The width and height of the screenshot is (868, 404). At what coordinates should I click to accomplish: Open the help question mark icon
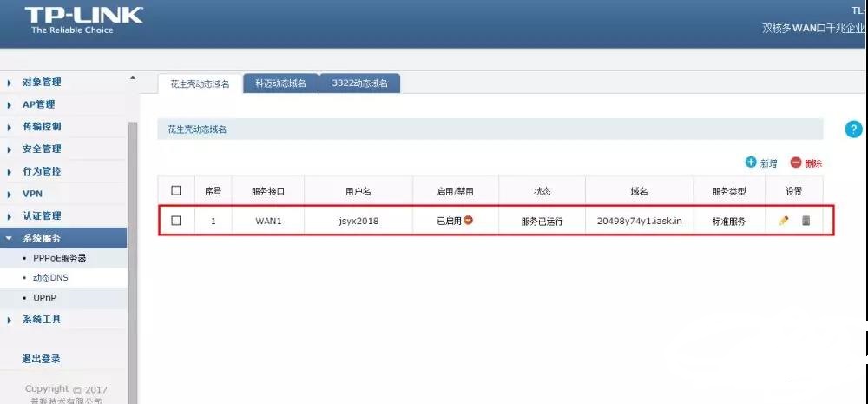tap(853, 129)
